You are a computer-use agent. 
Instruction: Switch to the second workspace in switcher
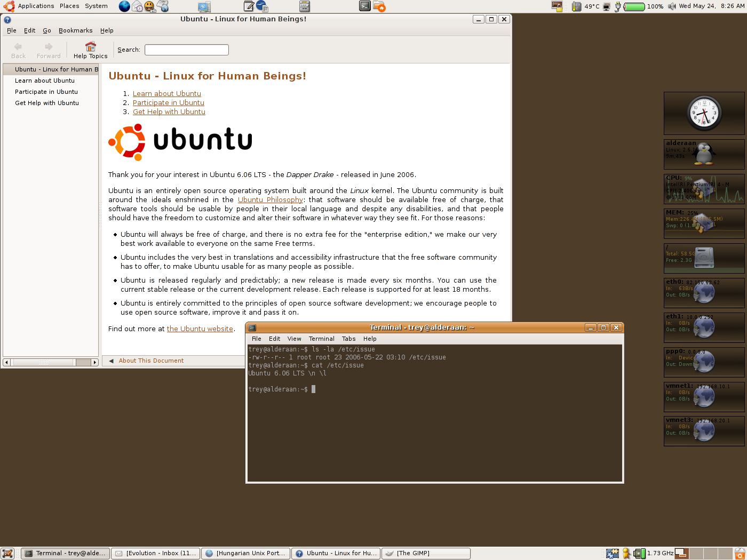[696, 554]
